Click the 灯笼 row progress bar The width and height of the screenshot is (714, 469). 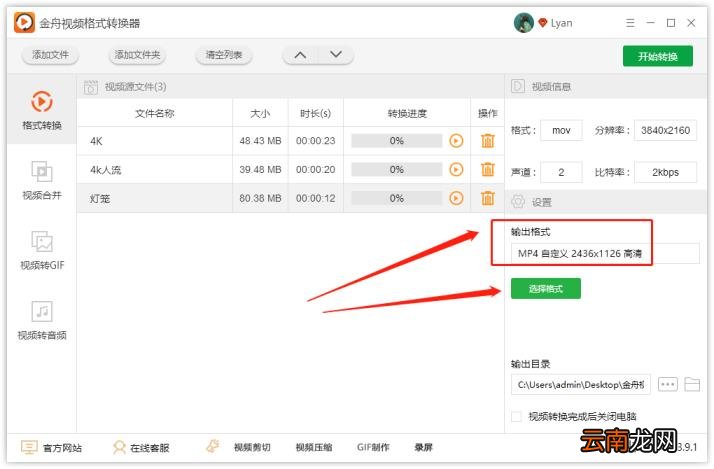coord(397,198)
